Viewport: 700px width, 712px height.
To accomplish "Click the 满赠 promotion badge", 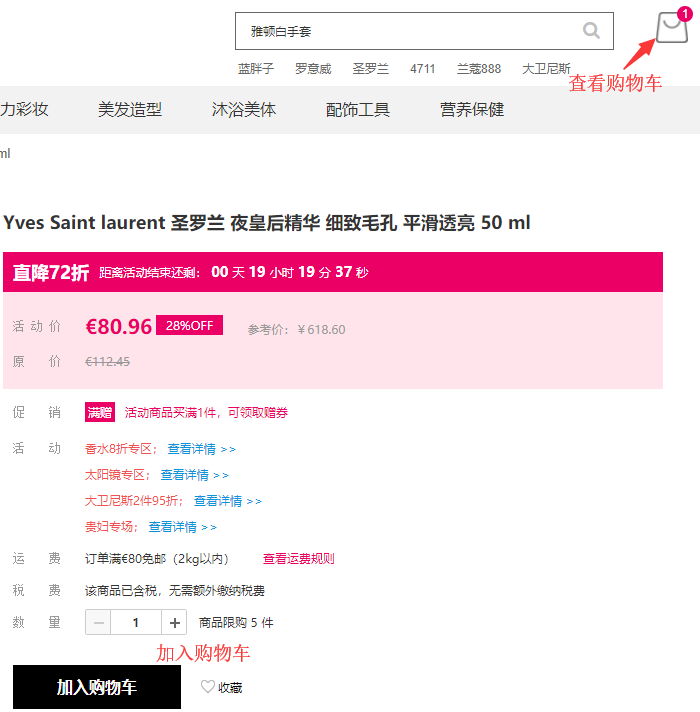I will pyautogui.click(x=100, y=412).
